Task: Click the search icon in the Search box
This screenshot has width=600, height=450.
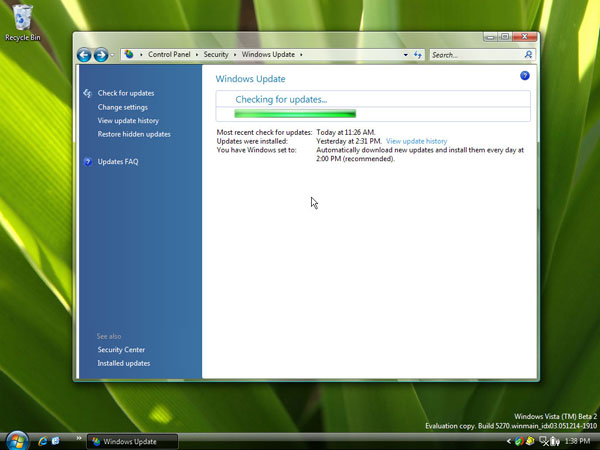Action: point(528,55)
